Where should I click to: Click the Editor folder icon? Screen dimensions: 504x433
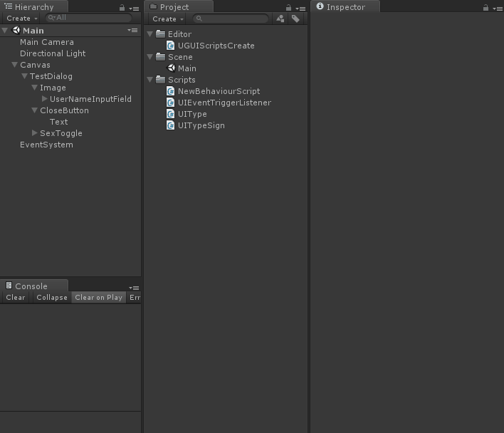160,33
